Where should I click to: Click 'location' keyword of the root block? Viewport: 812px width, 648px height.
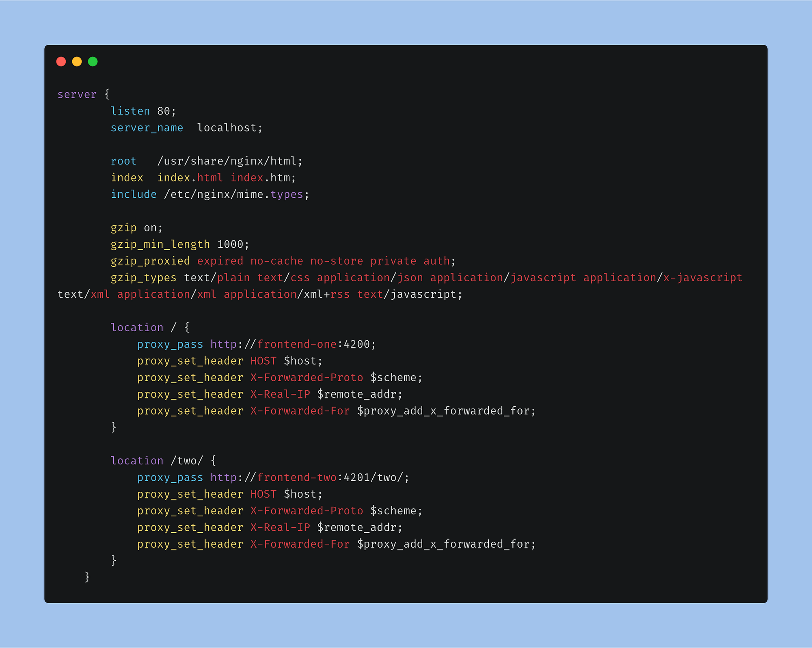pos(137,328)
